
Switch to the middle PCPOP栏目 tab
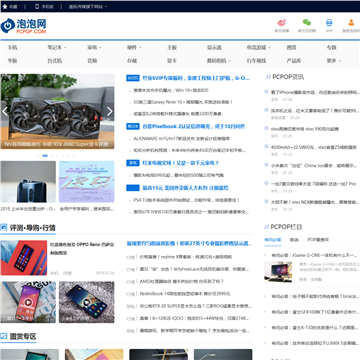pos(294,240)
